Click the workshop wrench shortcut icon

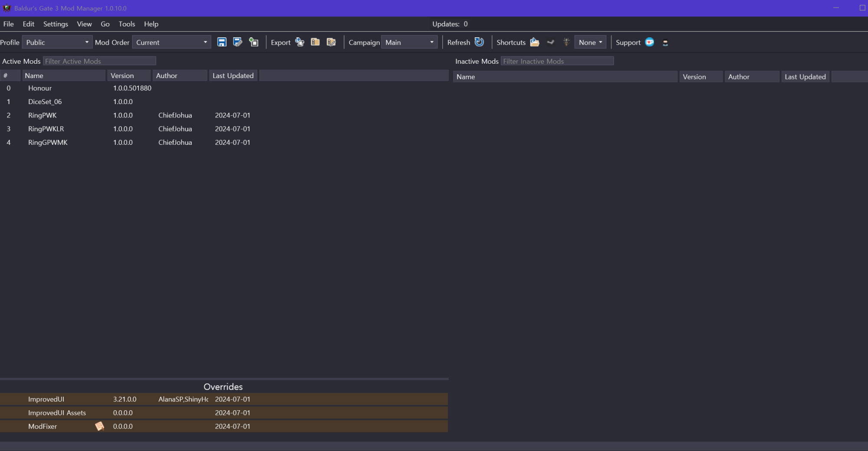[x=551, y=42]
